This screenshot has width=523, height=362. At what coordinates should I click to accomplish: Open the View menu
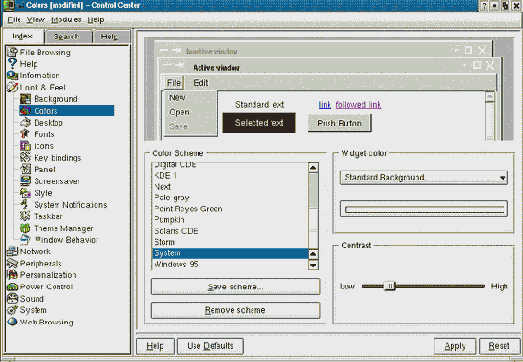click(x=36, y=20)
